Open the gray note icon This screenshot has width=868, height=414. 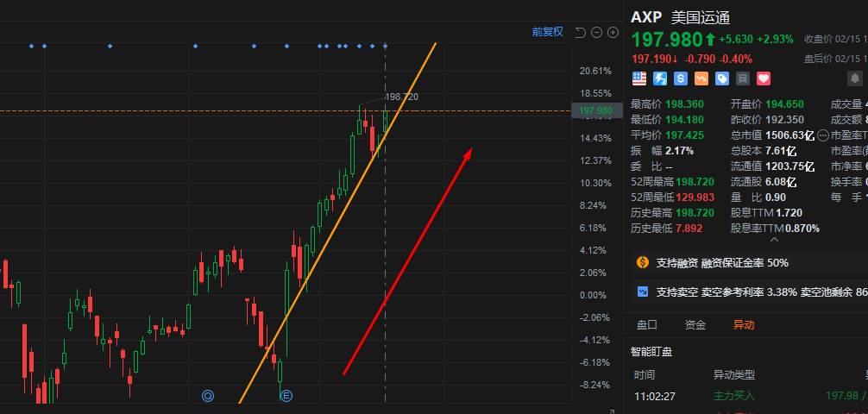pos(742,78)
